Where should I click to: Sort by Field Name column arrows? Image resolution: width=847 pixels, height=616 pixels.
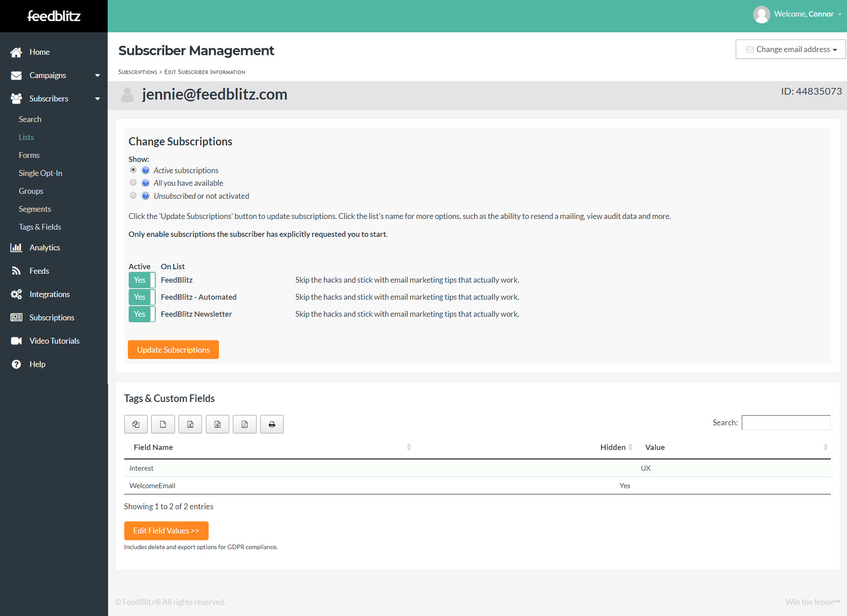coord(409,447)
